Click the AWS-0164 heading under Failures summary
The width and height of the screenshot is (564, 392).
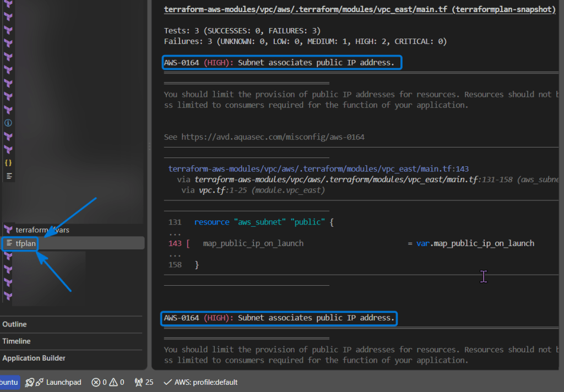[x=279, y=63]
